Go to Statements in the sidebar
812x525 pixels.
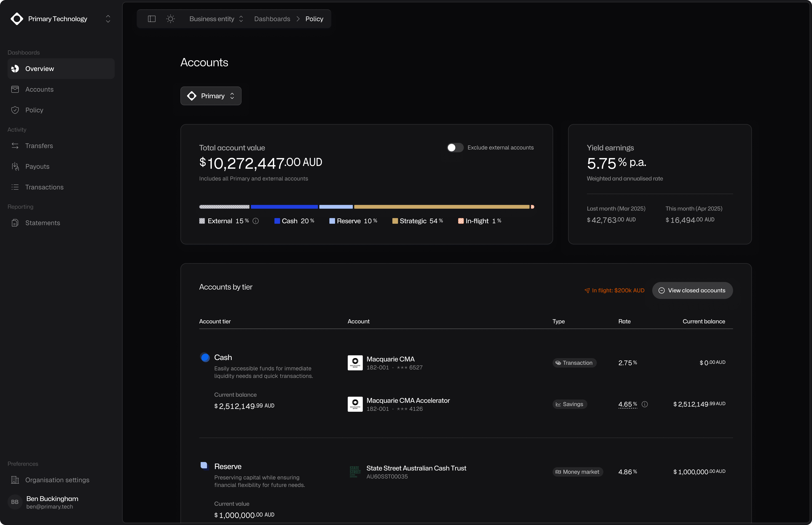point(43,223)
